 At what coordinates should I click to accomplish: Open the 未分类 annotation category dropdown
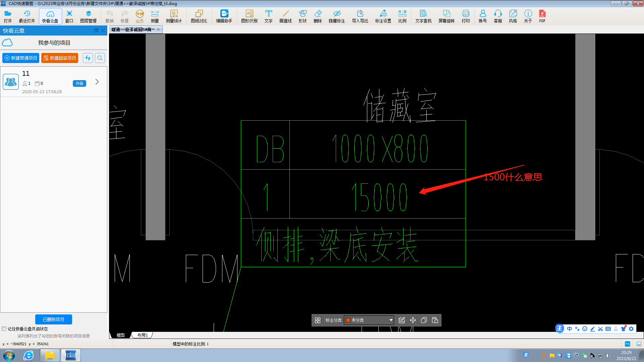(369, 320)
